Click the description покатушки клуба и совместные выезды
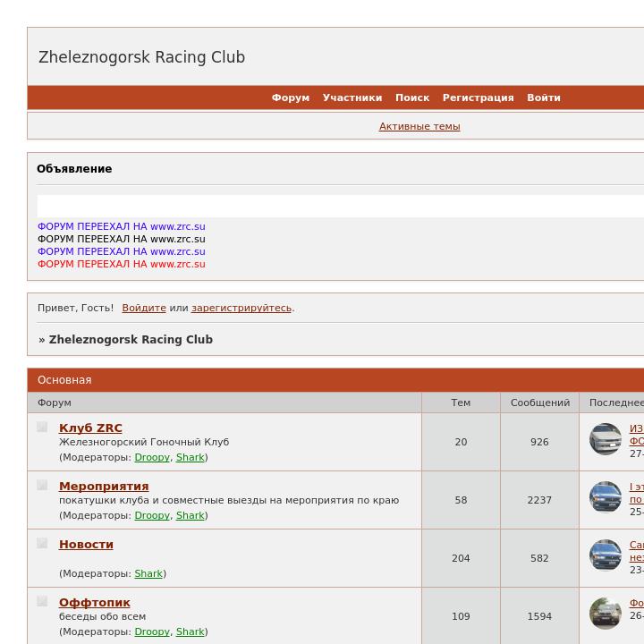 pyautogui.click(x=229, y=500)
